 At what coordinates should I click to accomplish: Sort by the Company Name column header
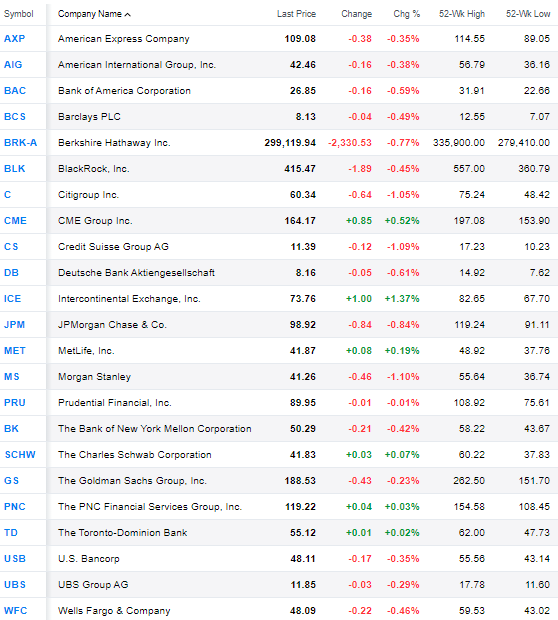pyautogui.click(x=94, y=14)
